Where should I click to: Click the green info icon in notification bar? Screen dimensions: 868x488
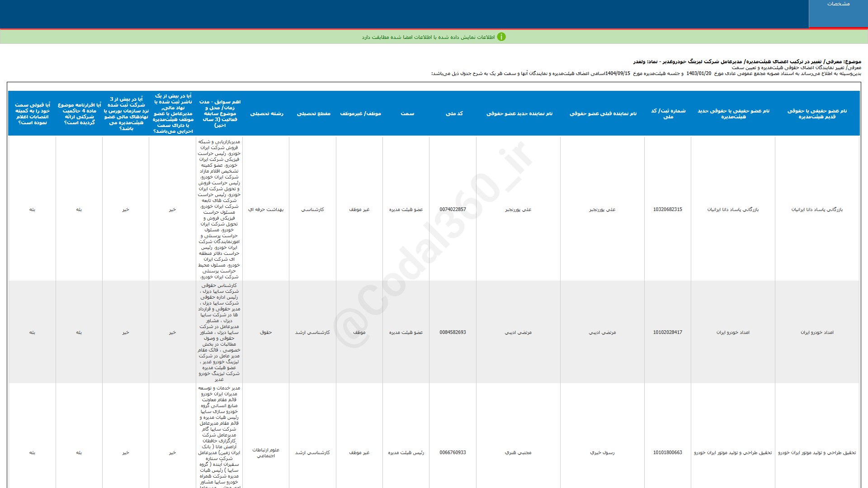click(501, 37)
